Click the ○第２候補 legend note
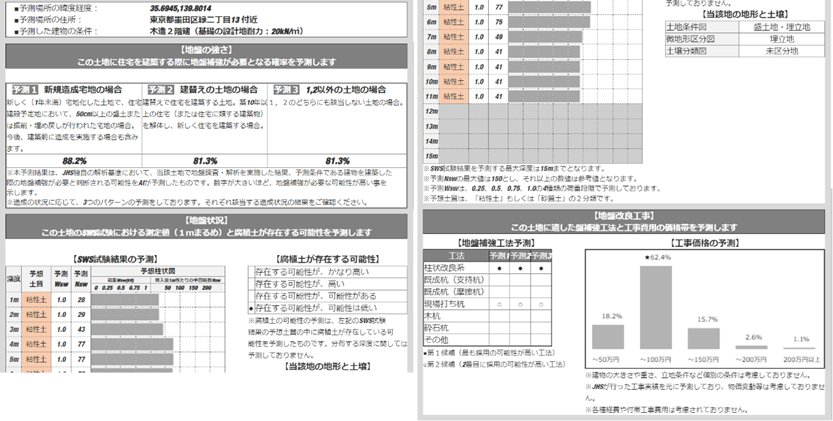Screen dimensions: 833x421 coord(495,365)
